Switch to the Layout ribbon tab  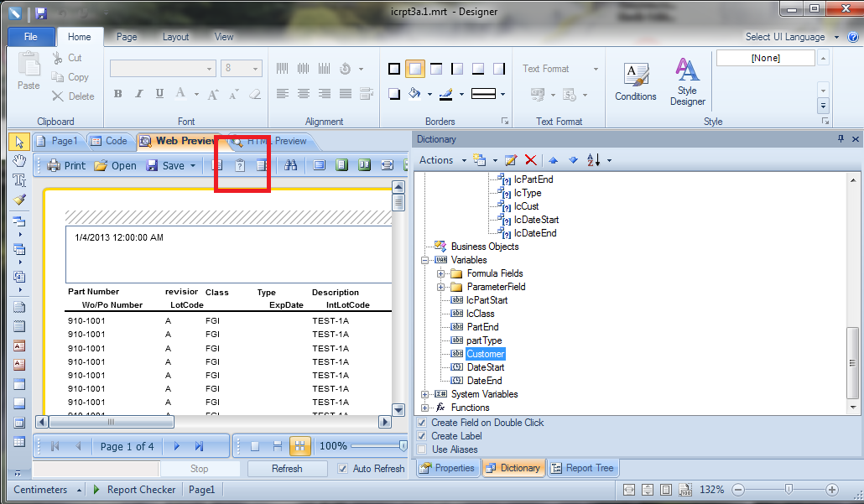point(176,37)
